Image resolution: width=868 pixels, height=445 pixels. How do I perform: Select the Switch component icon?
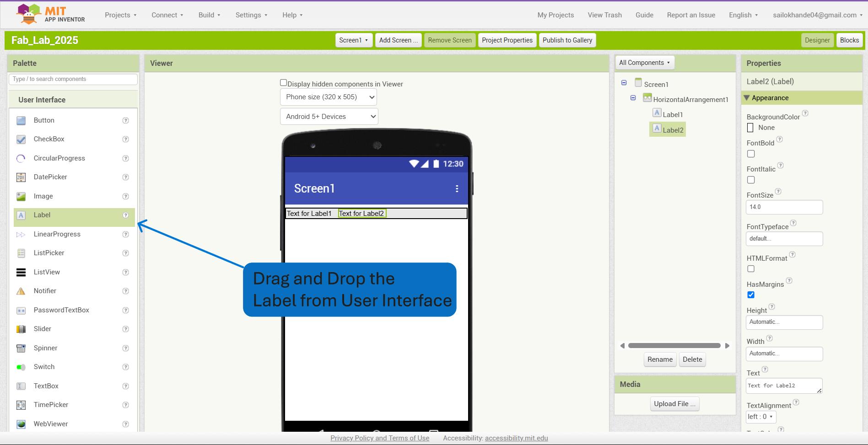pyautogui.click(x=21, y=367)
